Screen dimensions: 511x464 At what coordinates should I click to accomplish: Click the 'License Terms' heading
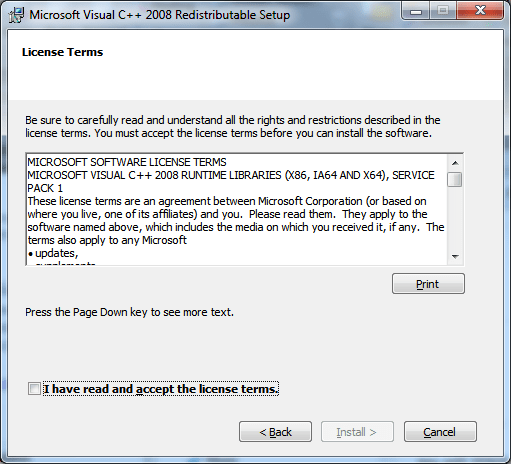[x=62, y=52]
